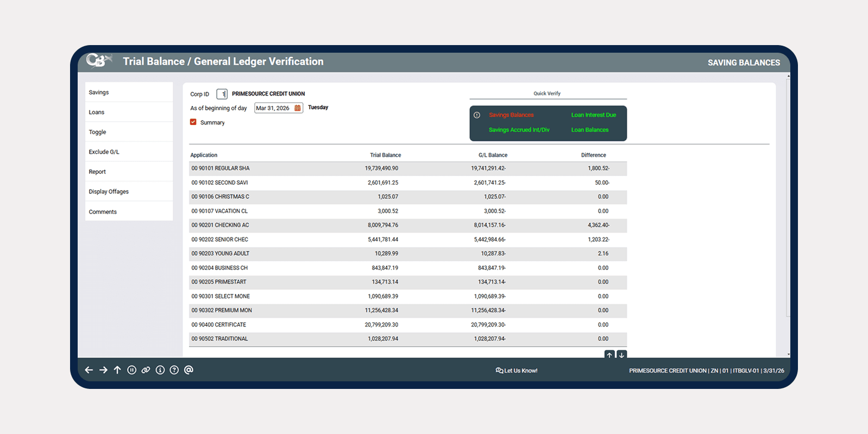Click the table scroll-down arrow button
The width and height of the screenshot is (868, 434).
coord(622,355)
